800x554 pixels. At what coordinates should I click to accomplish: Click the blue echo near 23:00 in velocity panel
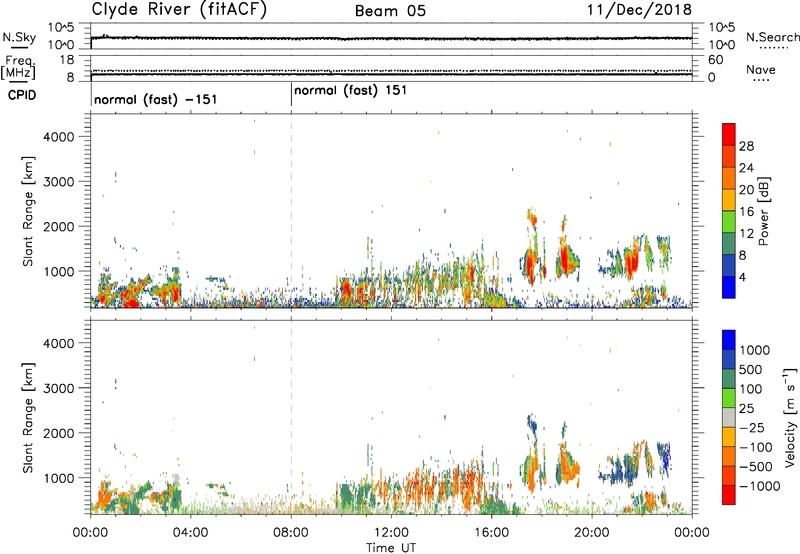tap(665, 456)
